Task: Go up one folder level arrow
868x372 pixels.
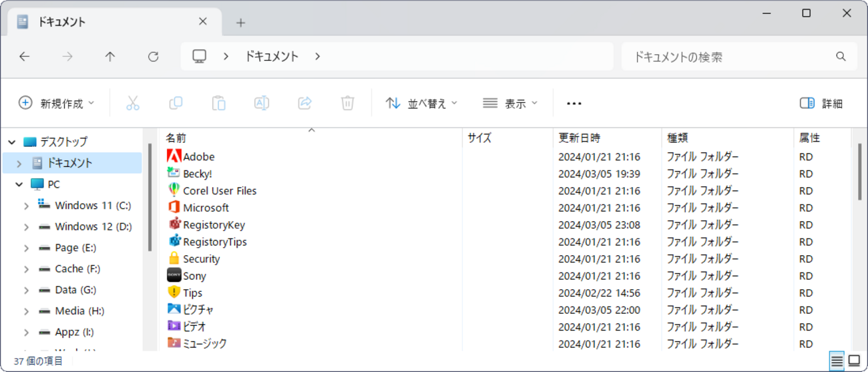Action: [110, 57]
